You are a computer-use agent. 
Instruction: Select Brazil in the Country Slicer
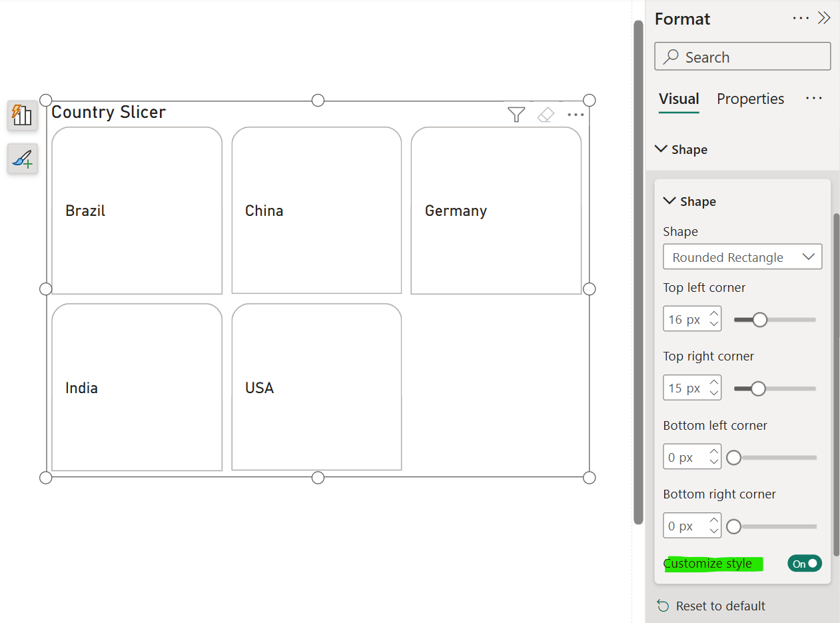[136, 211]
